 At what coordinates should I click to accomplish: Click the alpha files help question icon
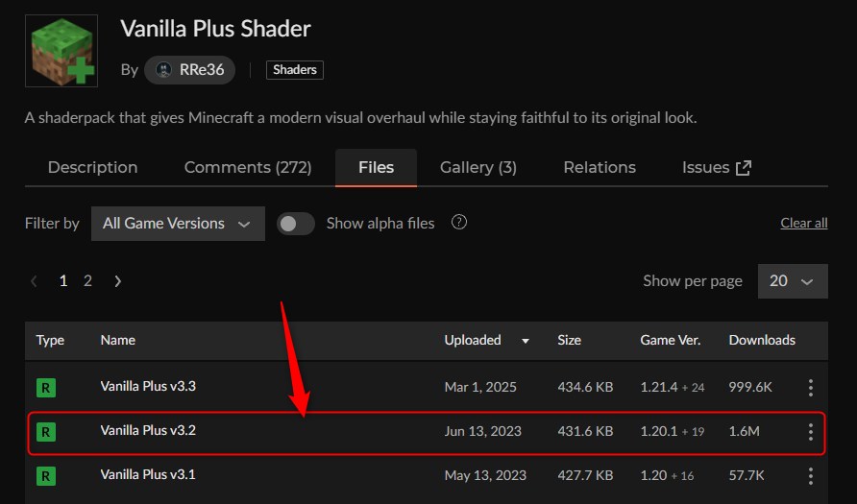(x=459, y=223)
